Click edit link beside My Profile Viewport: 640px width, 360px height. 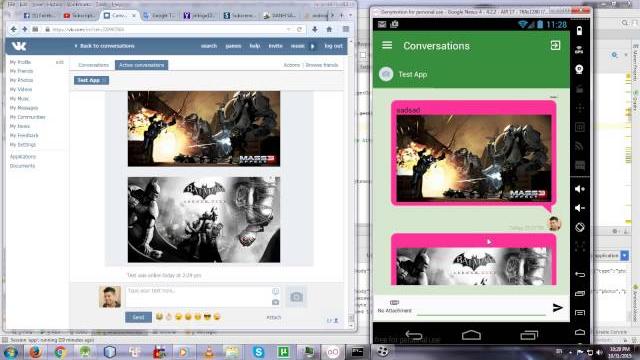[59, 62]
